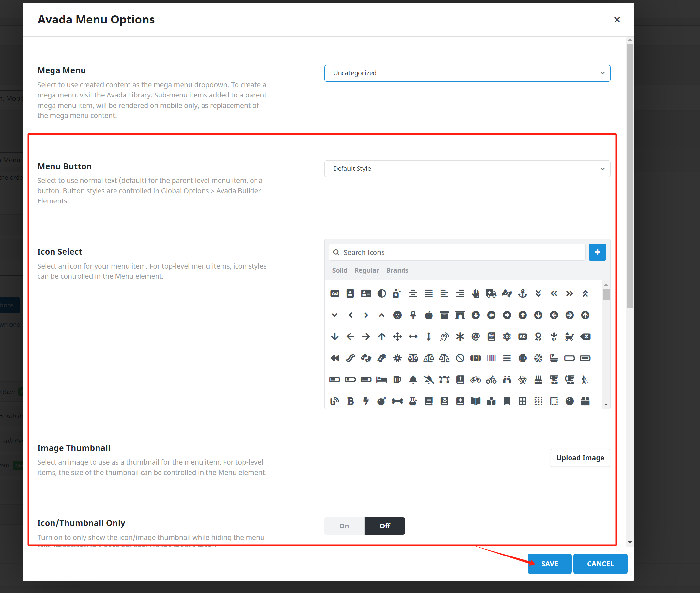Choose the bell icon
The height and width of the screenshot is (593, 700).
(413, 379)
